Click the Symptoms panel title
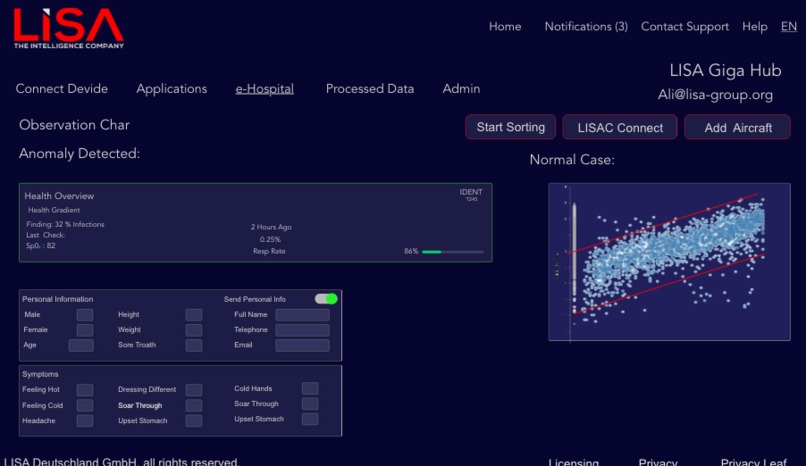This screenshot has width=806, height=466. point(40,374)
